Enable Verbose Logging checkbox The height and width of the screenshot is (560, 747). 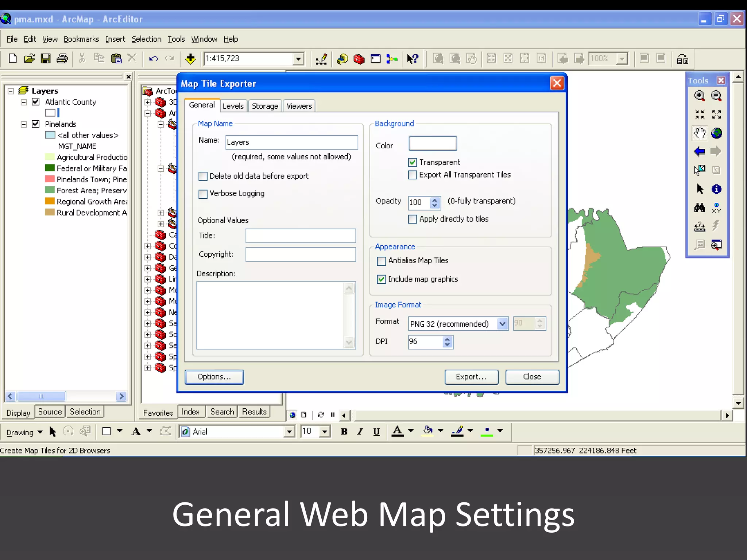coord(203,194)
